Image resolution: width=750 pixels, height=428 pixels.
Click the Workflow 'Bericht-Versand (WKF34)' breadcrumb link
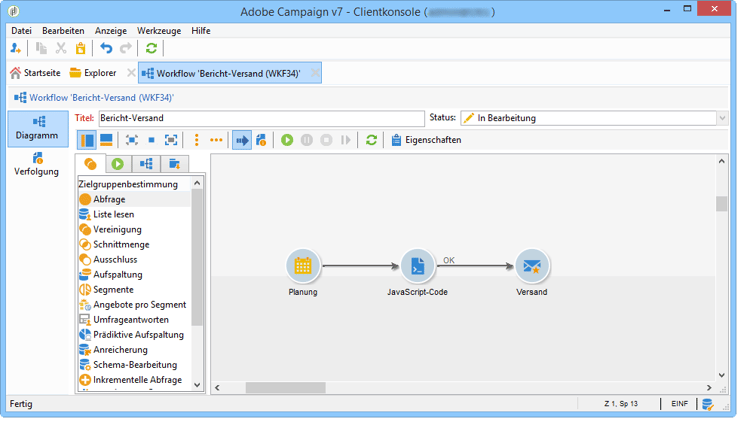(101, 98)
